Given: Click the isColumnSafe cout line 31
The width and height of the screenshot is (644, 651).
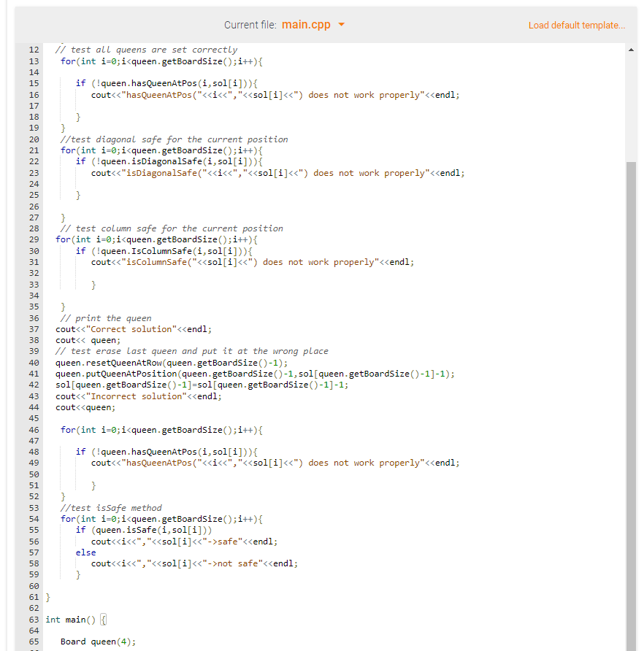Looking at the screenshot, I should pos(253,262).
